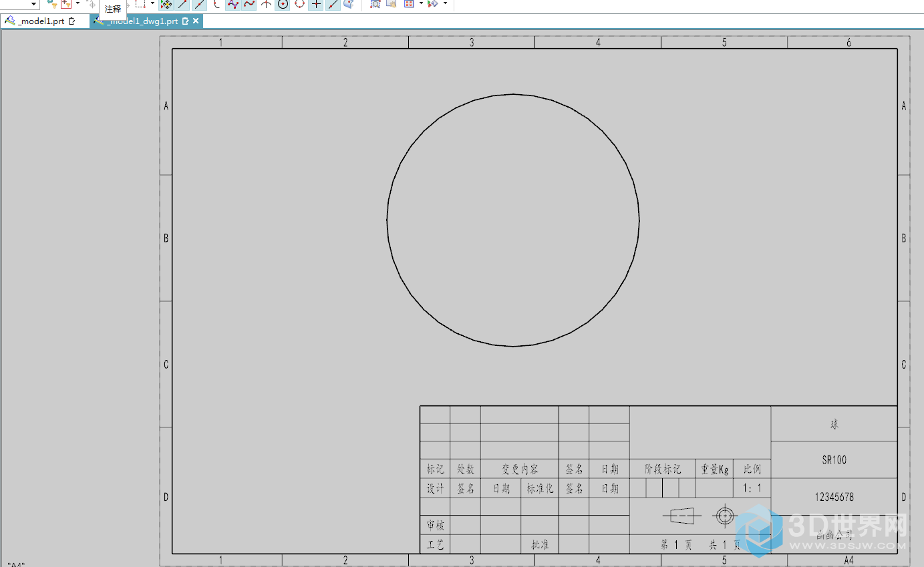924x567 pixels.
Task: Toggle Existing Point snap option
Action: [x=316, y=4]
